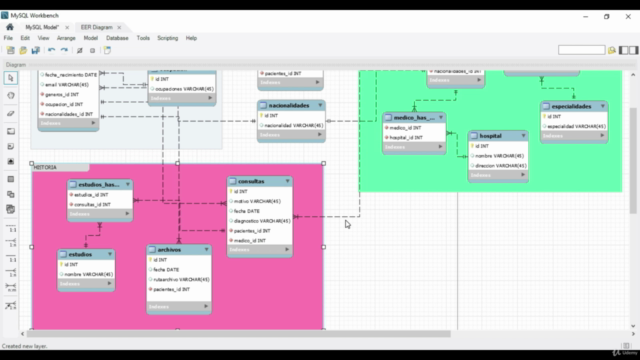Choose 1:n non-identifying relationship tool

11,242
